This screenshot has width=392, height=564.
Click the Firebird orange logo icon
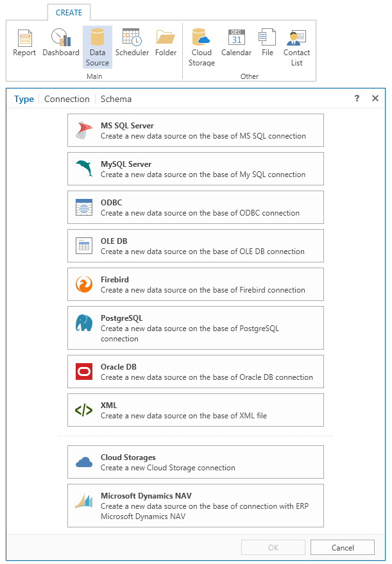[84, 284]
